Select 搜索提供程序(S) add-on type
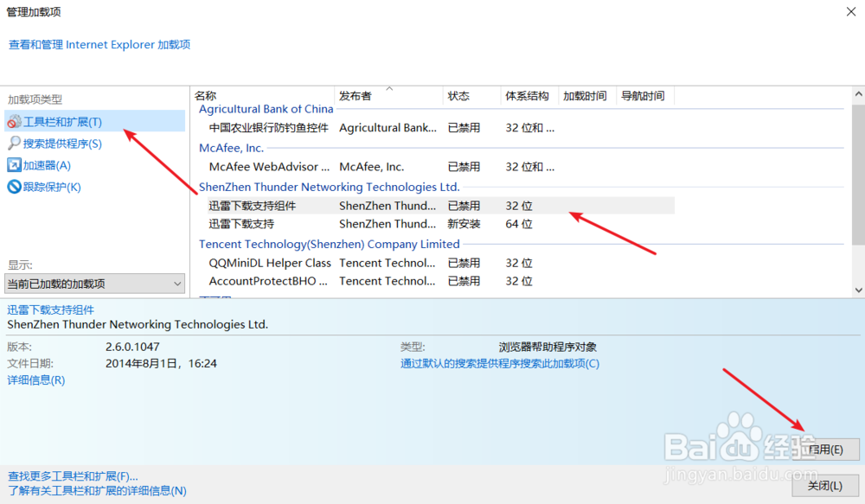Image resolution: width=865 pixels, height=504 pixels. pos(62,144)
